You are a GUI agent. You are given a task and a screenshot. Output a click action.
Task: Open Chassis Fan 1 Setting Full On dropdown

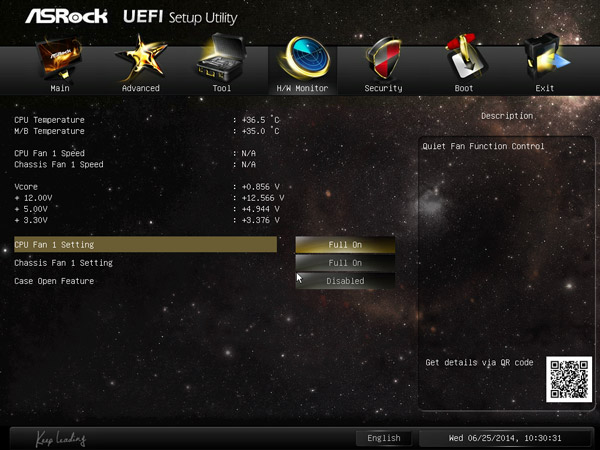(345, 263)
